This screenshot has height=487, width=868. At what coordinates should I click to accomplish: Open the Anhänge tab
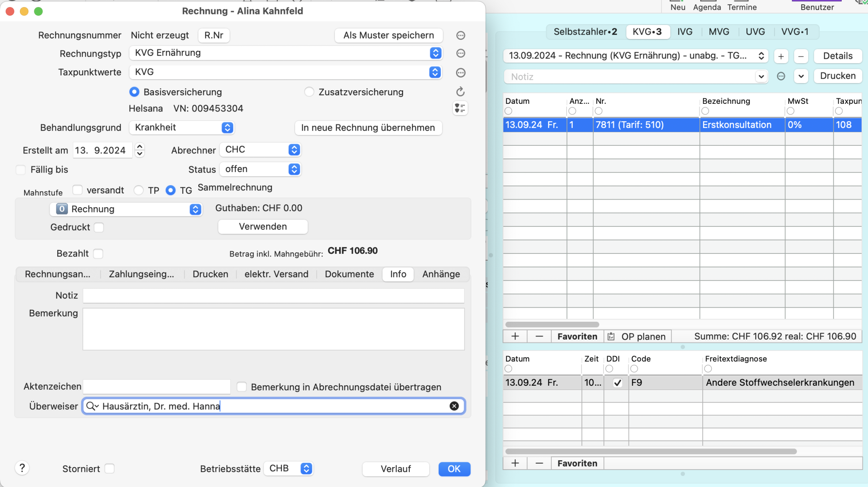click(441, 274)
